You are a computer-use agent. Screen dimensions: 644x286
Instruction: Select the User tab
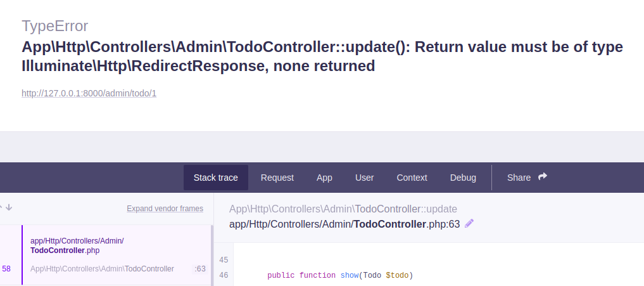[364, 178]
